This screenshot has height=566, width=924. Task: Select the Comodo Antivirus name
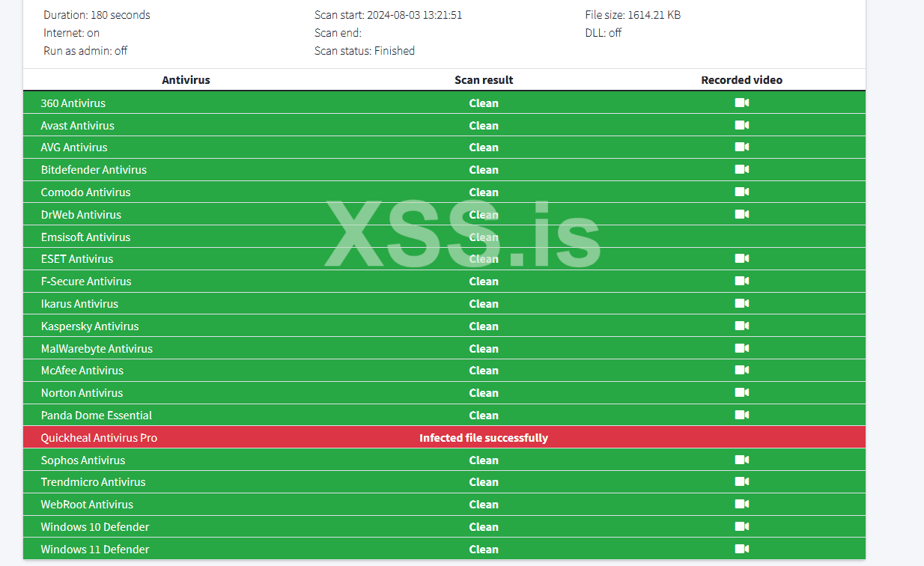(x=85, y=192)
